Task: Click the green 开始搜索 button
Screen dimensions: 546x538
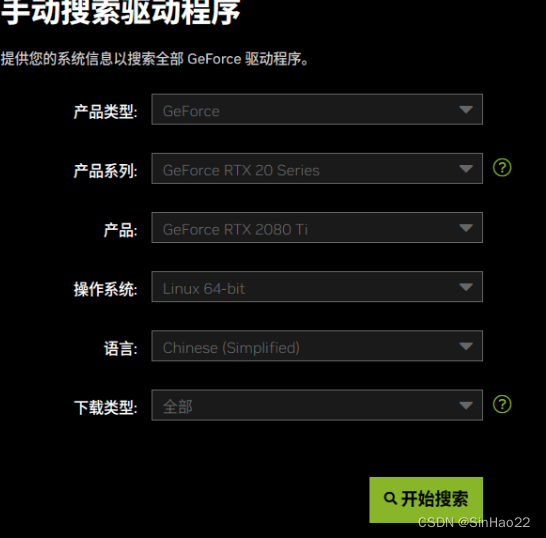Action: [426, 500]
